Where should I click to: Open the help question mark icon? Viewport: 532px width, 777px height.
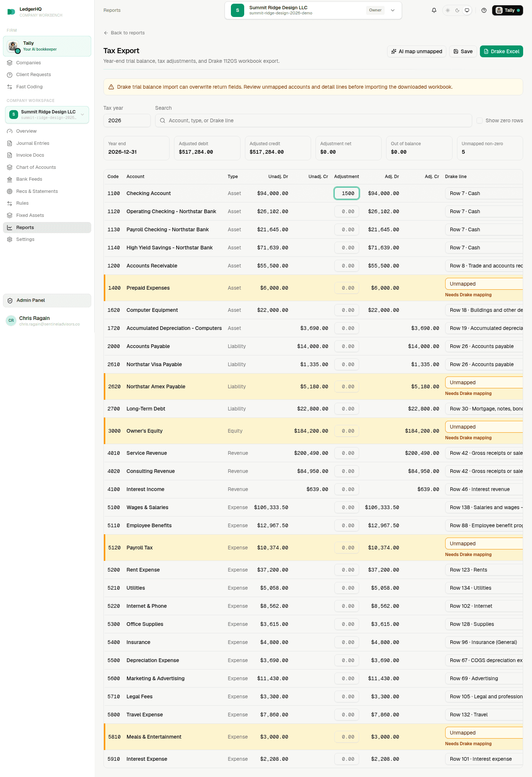(x=484, y=10)
